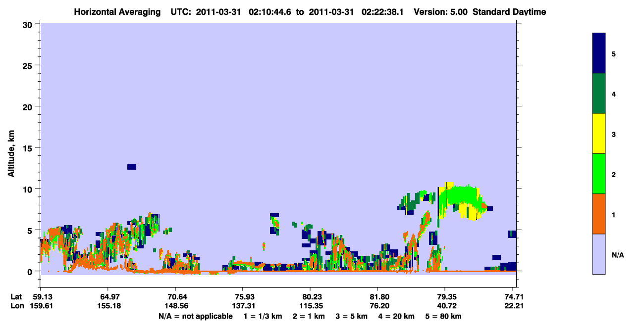Click the dark green colorbar segment for level 4
Image resolution: width=644 pixels, height=330 pixels.
click(x=599, y=94)
